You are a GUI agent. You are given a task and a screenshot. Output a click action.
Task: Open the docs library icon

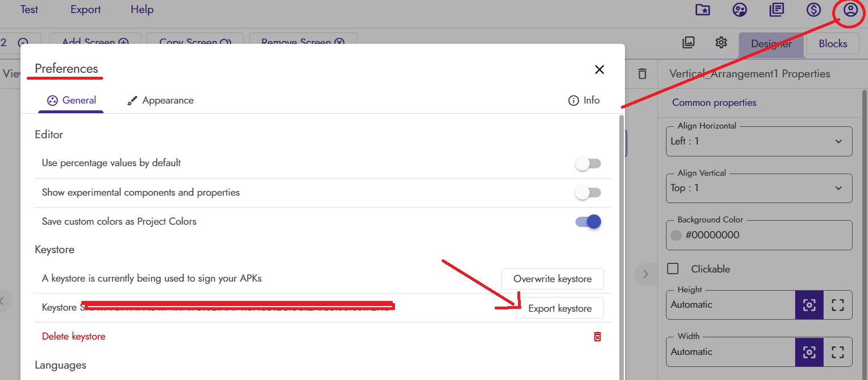pyautogui.click(x=776, y=10)
